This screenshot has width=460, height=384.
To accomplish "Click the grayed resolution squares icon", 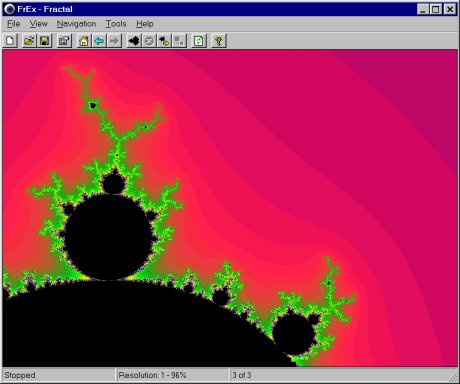I will 179,41.
